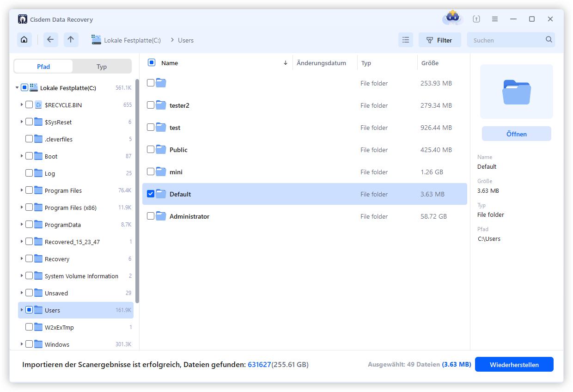Check the Administrator folder checkbox

pos(150,216)
